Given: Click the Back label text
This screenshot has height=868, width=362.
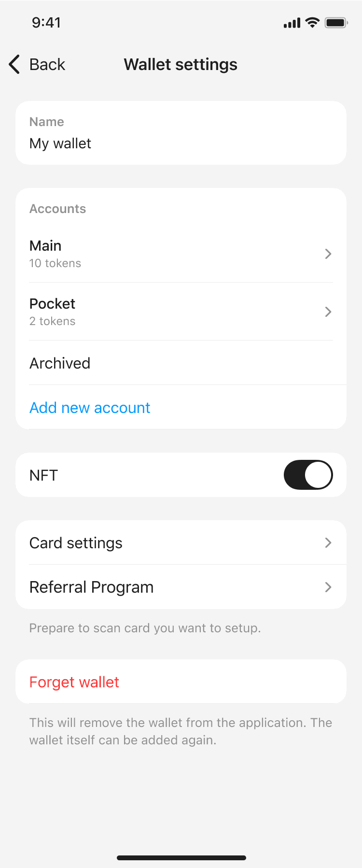Looking at the screenshot, I should [47, 64].
